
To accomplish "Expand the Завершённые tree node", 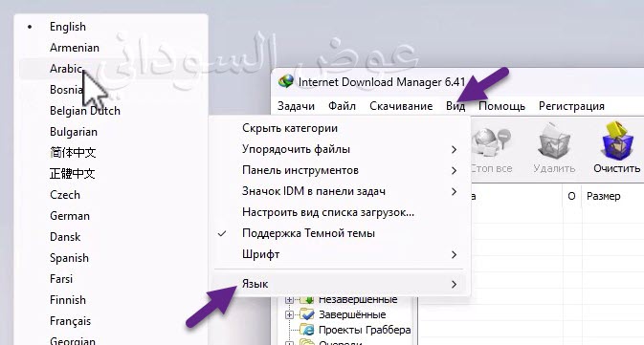I will click(290, 315).
